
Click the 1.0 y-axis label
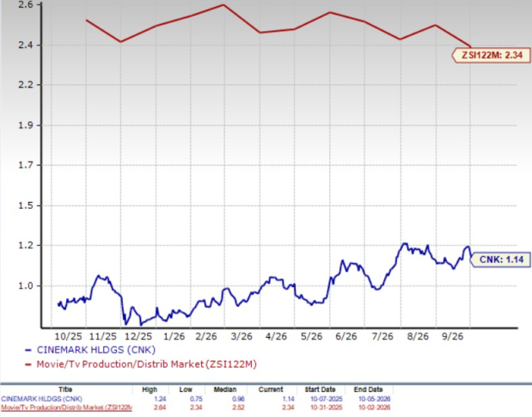(x=26, y=285)
